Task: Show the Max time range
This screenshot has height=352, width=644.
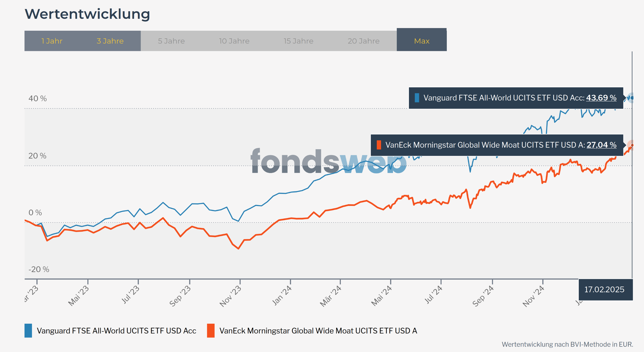Action: pos(422,41)
